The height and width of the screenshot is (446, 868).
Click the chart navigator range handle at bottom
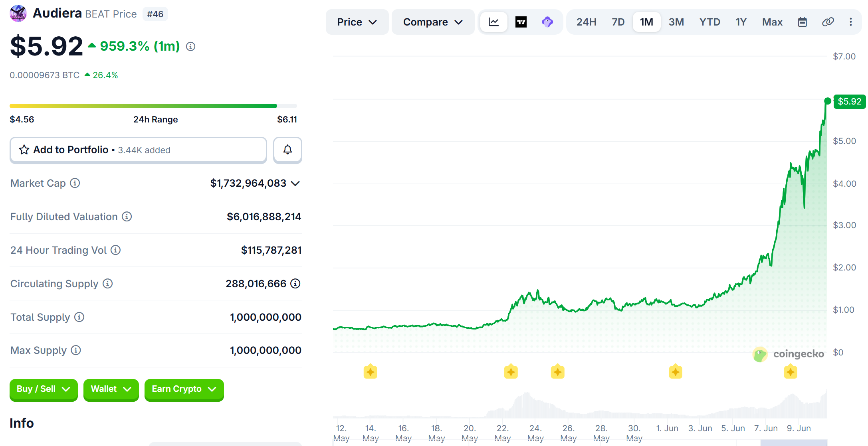[x=794, y=442]
